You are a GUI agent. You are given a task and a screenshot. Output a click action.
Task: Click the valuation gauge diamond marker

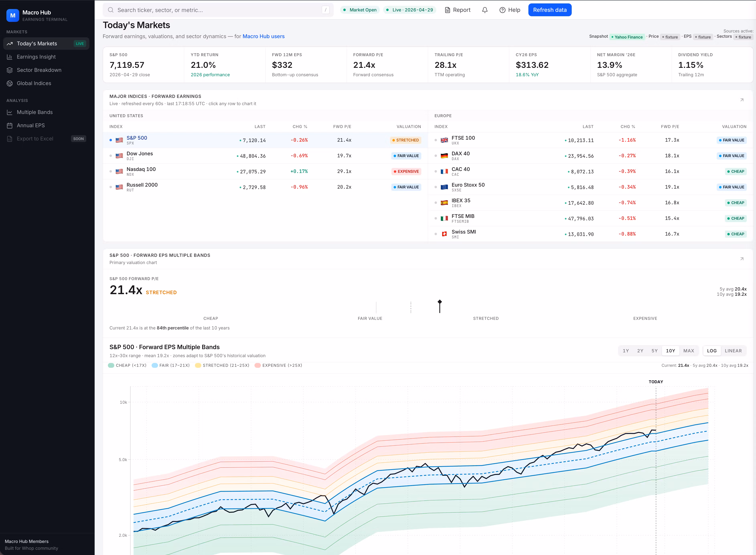pyautogui.click(x=440, y=302)
